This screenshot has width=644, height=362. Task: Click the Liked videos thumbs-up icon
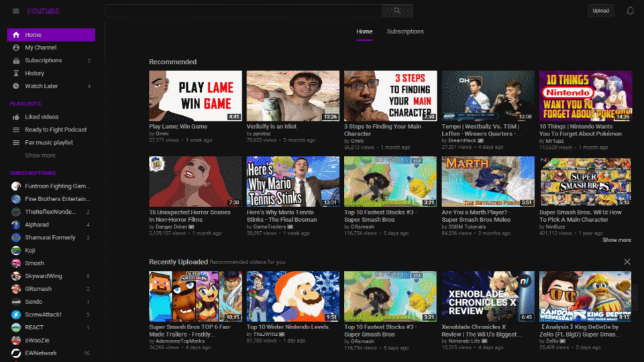pyautogui.click(x=16, y=117)
